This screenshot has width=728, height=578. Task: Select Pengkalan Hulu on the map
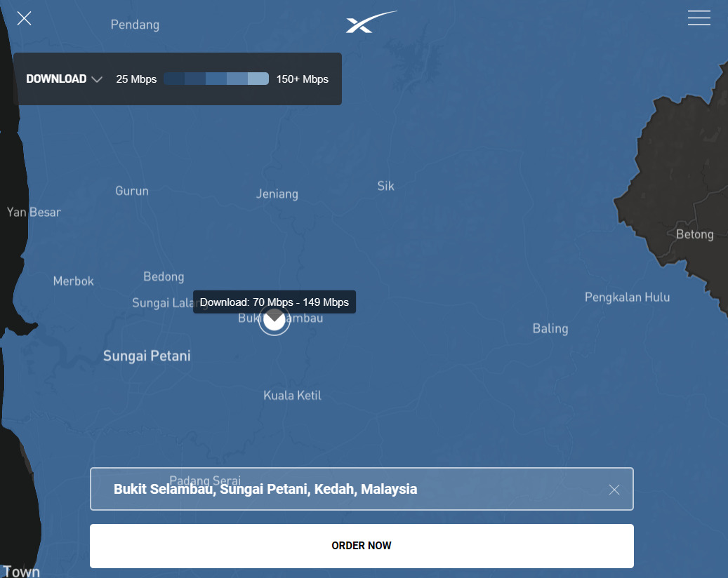pos(627,297)
